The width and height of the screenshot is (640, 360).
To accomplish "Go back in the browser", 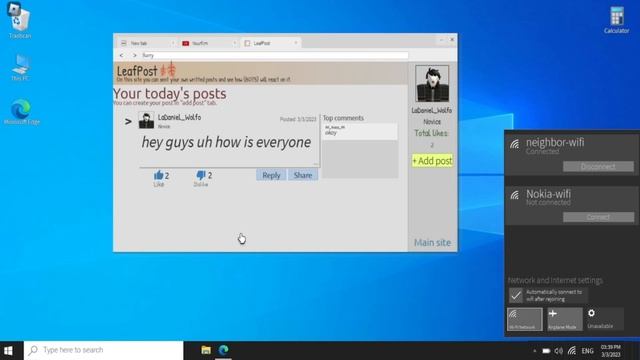I will click(122, 55).
